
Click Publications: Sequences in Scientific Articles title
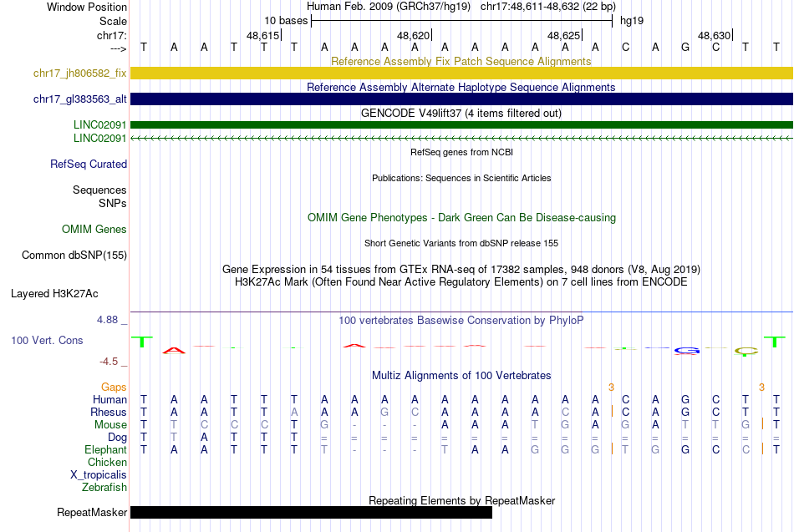(461, 178)
